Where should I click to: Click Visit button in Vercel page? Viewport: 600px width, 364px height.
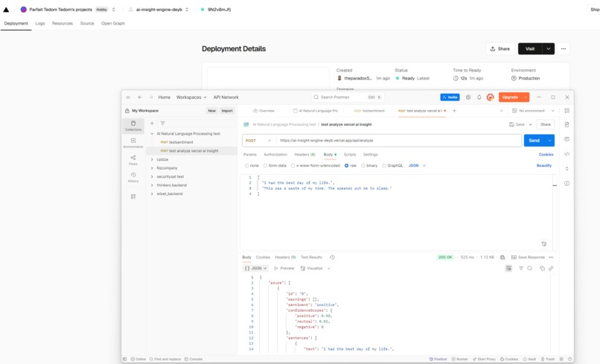click(530, 48)
